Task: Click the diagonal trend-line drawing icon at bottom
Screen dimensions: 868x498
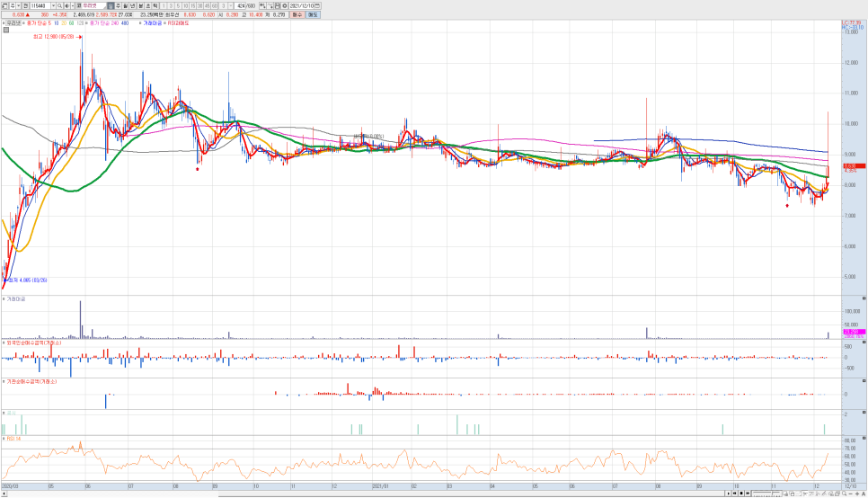Action: point(824,493)
